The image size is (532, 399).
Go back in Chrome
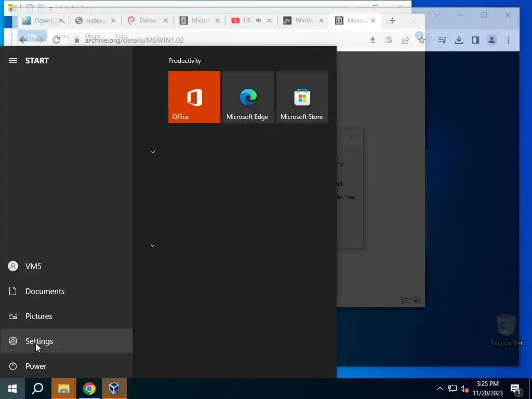pos(23,40)
